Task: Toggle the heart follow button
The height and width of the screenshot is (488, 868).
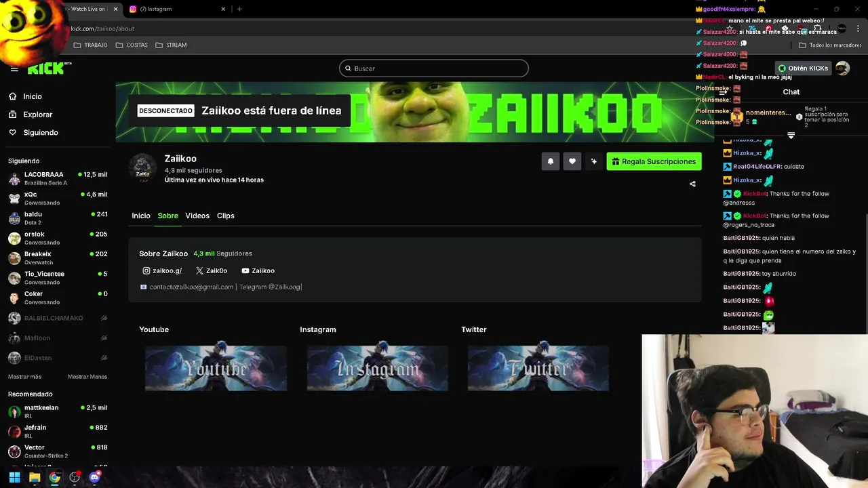Action: 572,161
